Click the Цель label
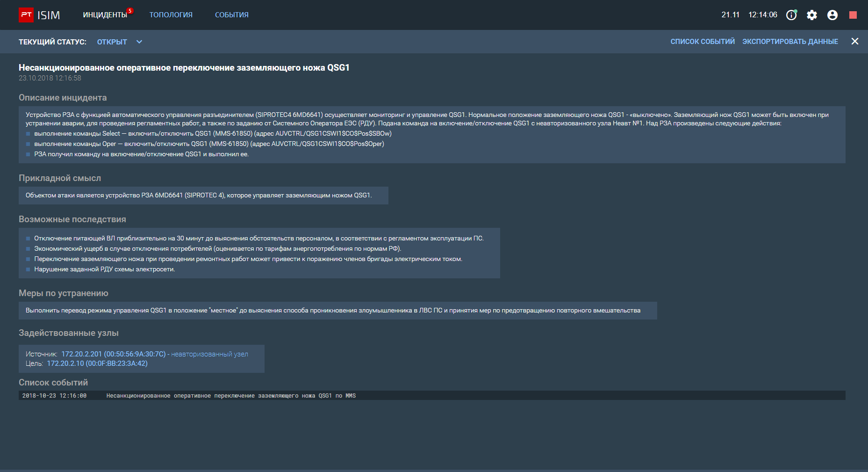The image size is (868, 472). (34, 363)
